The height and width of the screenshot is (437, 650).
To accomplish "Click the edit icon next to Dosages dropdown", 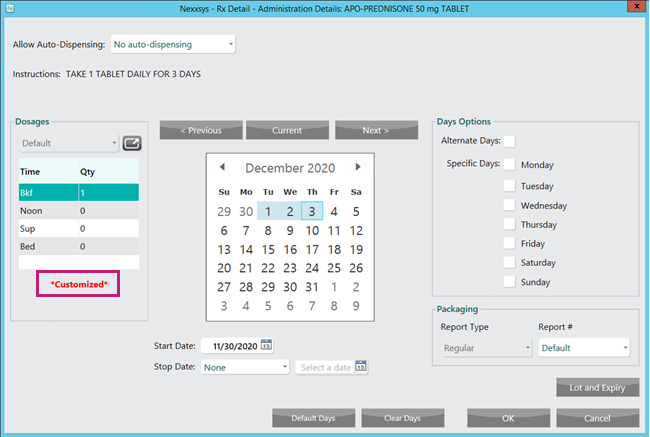I will 132,143.
